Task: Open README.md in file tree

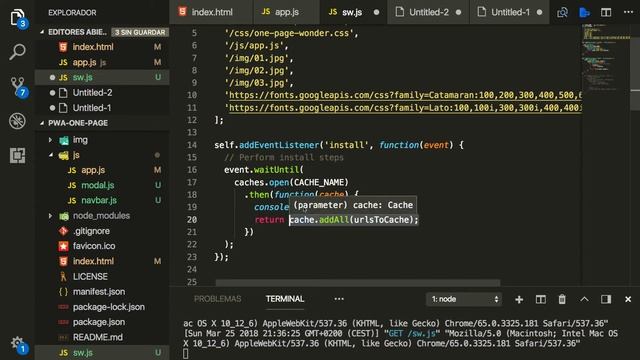Action: click(102, 338)
